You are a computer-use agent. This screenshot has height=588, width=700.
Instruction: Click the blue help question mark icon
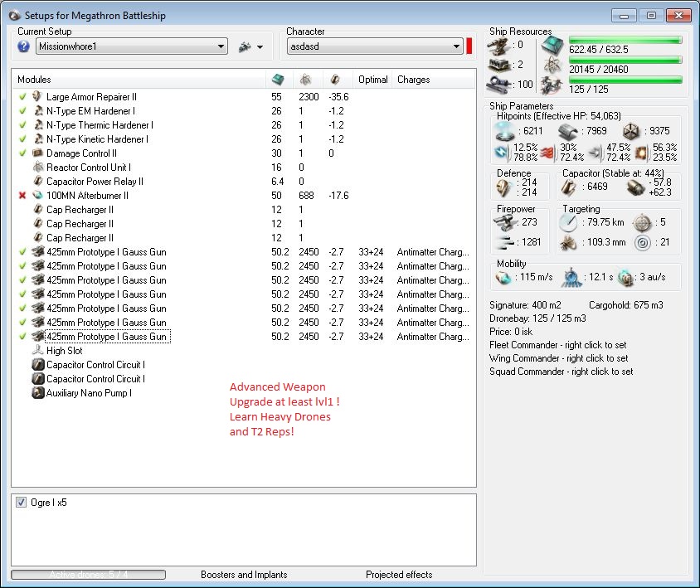24,46
